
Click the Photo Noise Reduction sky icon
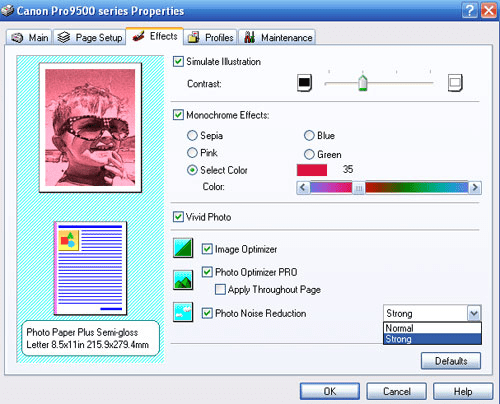click(183, 312)
